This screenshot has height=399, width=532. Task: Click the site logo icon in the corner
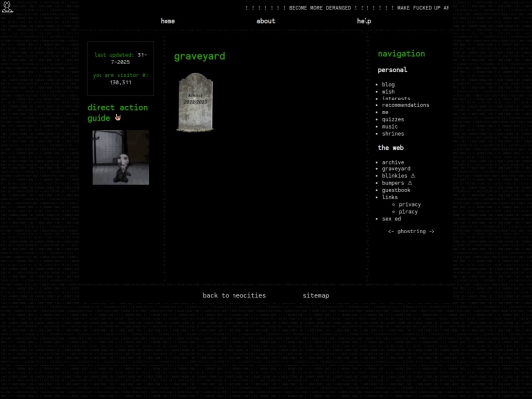pyautogui.click(x=7, y=7)
